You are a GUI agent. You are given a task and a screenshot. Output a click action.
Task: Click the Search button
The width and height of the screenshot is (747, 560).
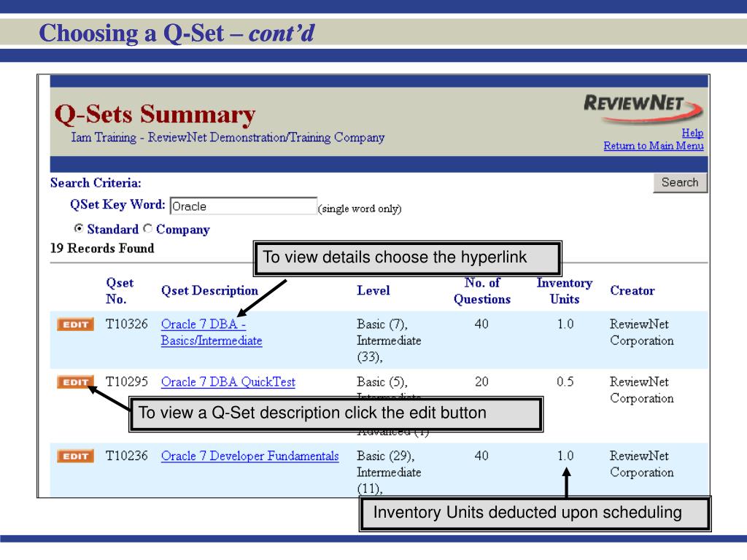click(680, 182)
